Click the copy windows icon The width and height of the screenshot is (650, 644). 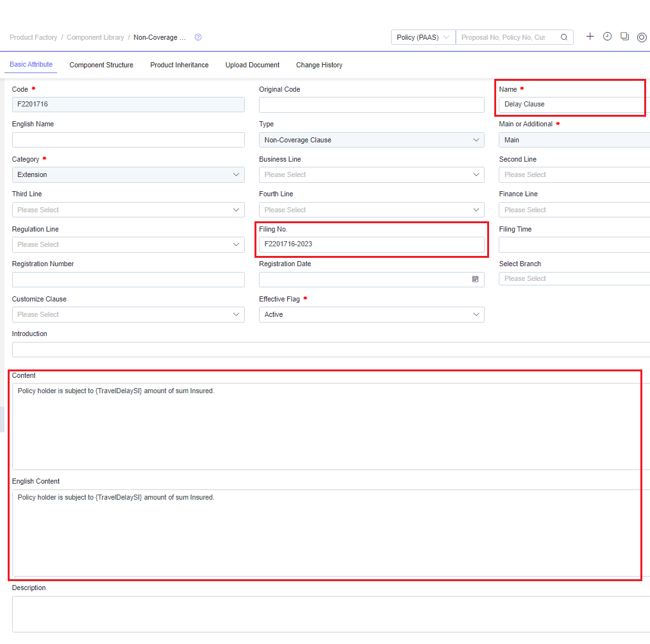624,37
